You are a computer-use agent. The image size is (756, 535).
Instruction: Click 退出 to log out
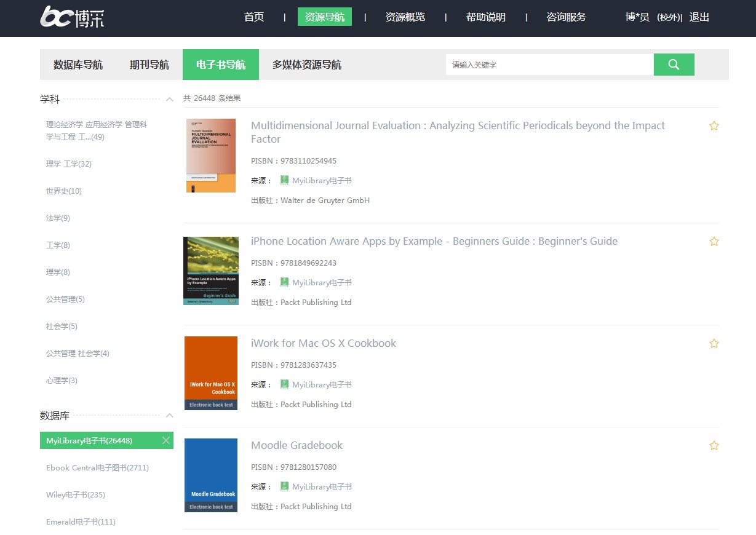point(699,17)
